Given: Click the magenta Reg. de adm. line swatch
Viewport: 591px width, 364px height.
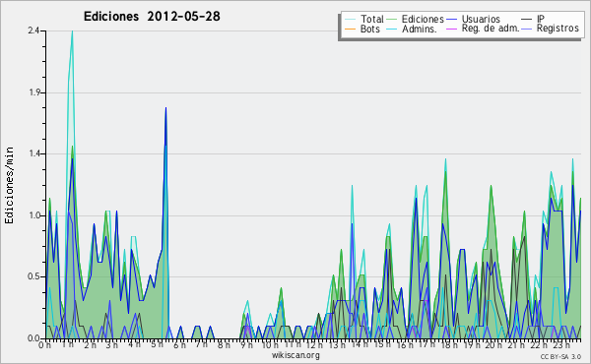Looking at the screenshot, I should pos(452,29).
